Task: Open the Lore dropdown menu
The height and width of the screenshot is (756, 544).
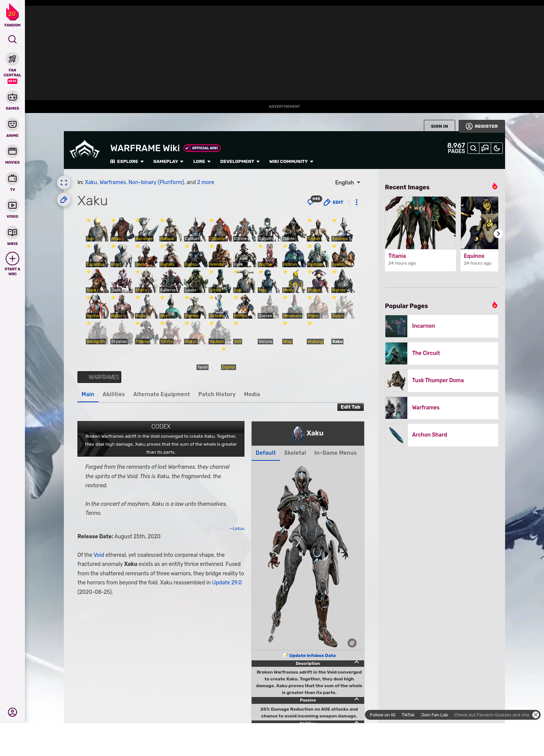Action: pyautogui.click(x=202, y=161)
